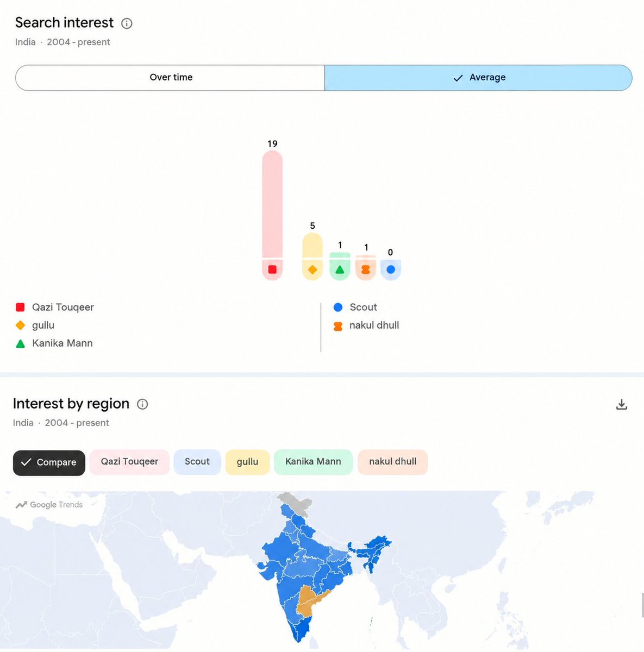The width and height of the screenshot is (644, 652).
Task: Click the value 0 above the blue bar
Action: pos(390,252)
